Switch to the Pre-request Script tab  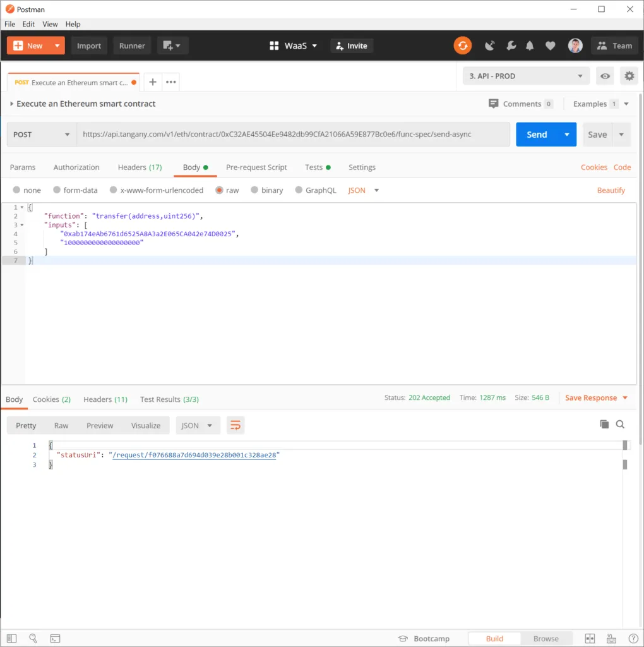tap(256, 167)
